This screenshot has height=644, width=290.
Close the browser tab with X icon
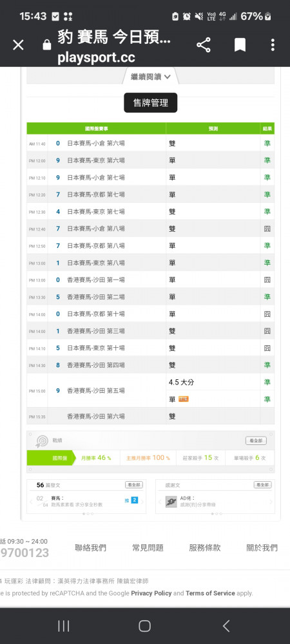[18, 45]
